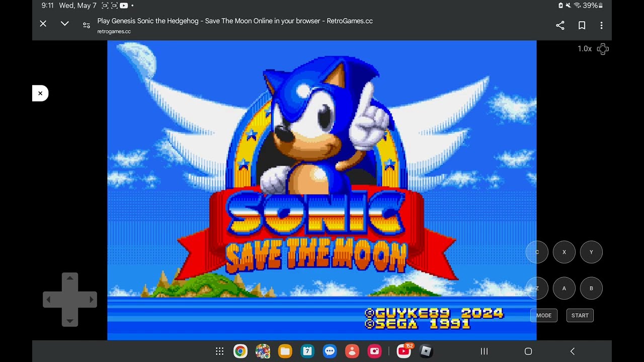Open YouTube with 152 badge
The width and height of the screenshot is (644, 362).
[x=404, y=351]
